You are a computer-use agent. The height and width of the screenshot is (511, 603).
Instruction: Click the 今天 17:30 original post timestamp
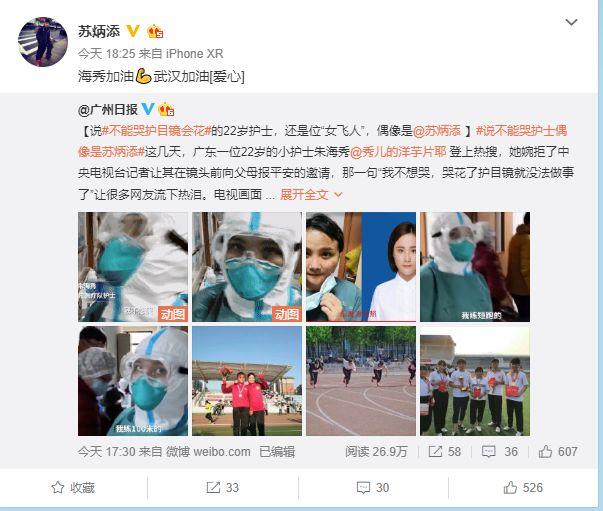click(107, 451)
